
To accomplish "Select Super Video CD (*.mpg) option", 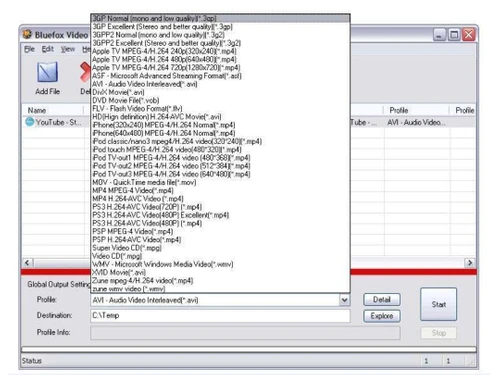I will (x=220, y=248).
